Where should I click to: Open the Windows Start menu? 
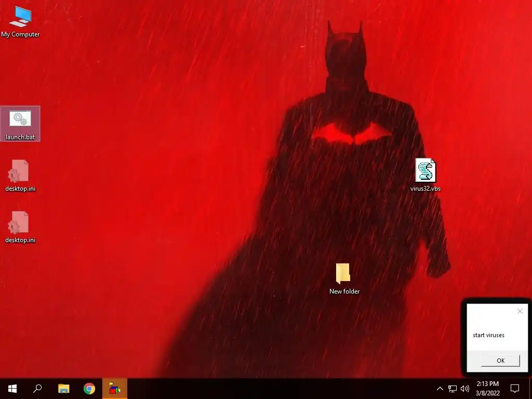12,389
